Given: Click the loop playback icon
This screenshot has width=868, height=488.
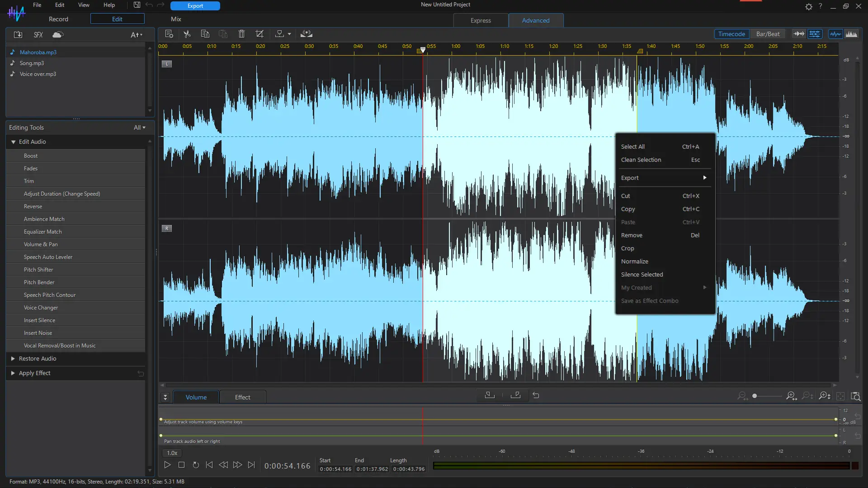Looking at the screenshot, I should pos(196,465).
